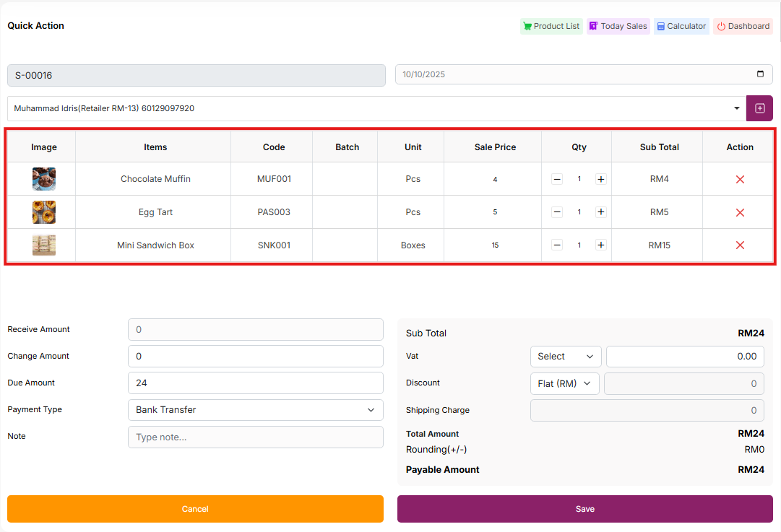Remove Mini Sandwich Box from cart
This screenshot has height=532, width=781.
coord(740,245)
